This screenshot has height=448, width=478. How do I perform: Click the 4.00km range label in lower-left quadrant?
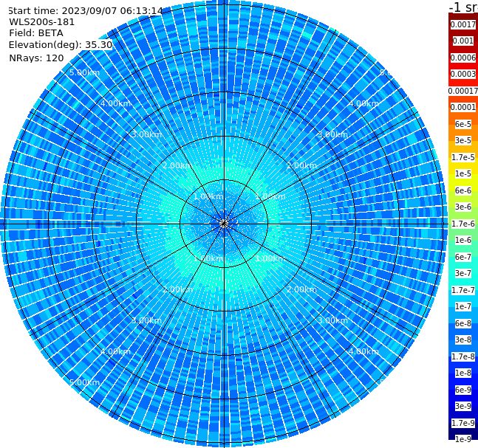tap(115, 351)
